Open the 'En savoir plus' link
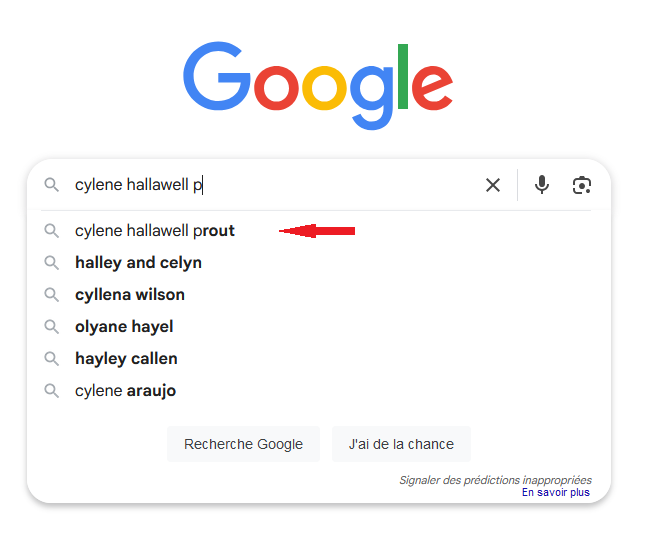This screenshot has width=645, height=543. (556, 492)
